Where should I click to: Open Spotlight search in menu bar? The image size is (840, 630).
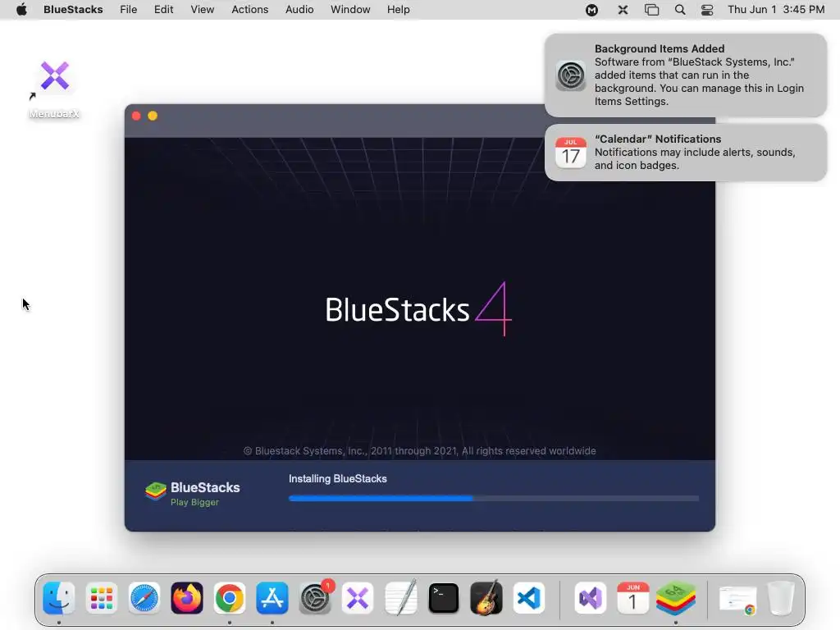point(680,10)
